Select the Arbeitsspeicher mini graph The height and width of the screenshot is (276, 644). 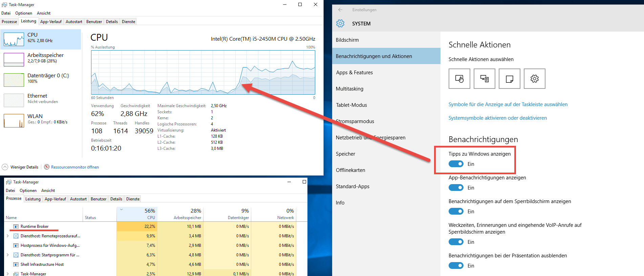pos(14,60)
